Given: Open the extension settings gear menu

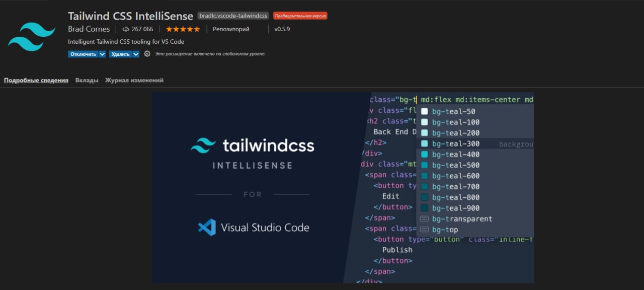Looking at the screenshot, I should pos(147,54).
